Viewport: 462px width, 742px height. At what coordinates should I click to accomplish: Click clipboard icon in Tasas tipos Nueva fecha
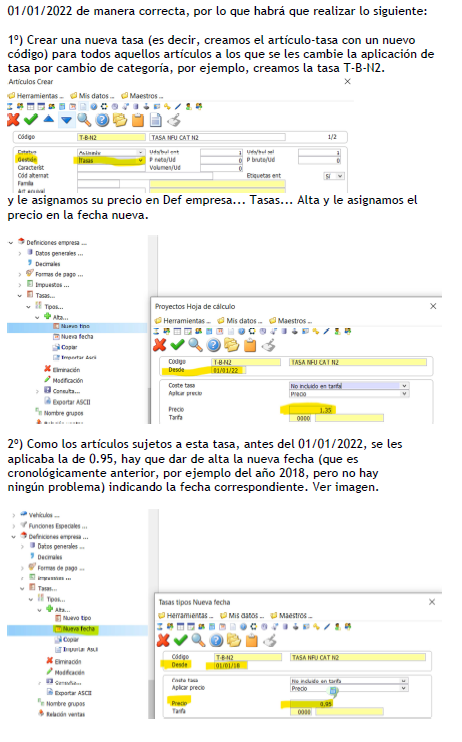point(252,641)
